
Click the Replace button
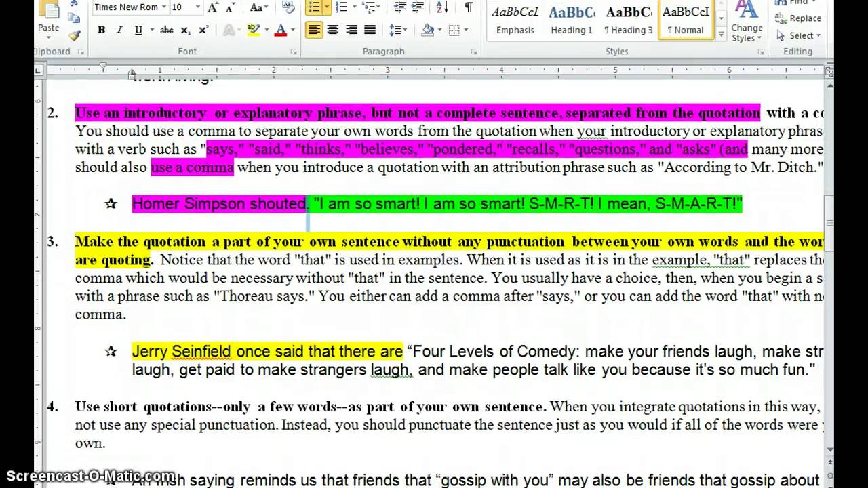click(x=800, y=18)
